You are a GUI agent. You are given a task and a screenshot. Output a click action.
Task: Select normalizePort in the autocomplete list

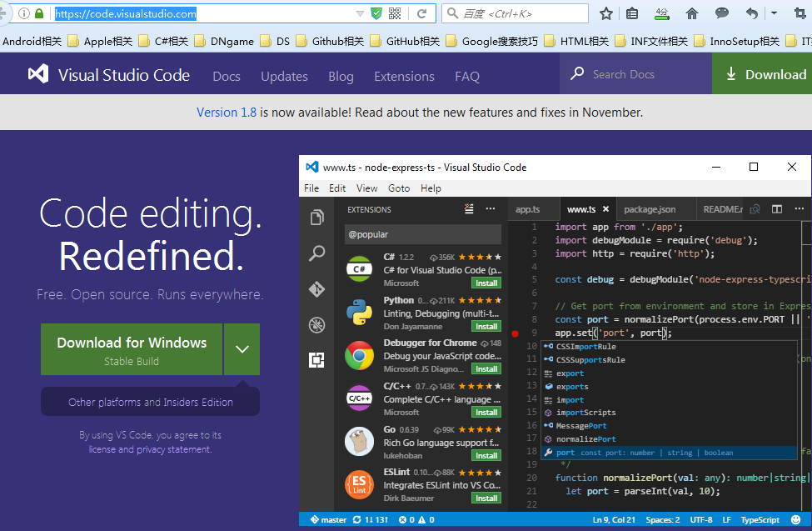tap(669, 439)
